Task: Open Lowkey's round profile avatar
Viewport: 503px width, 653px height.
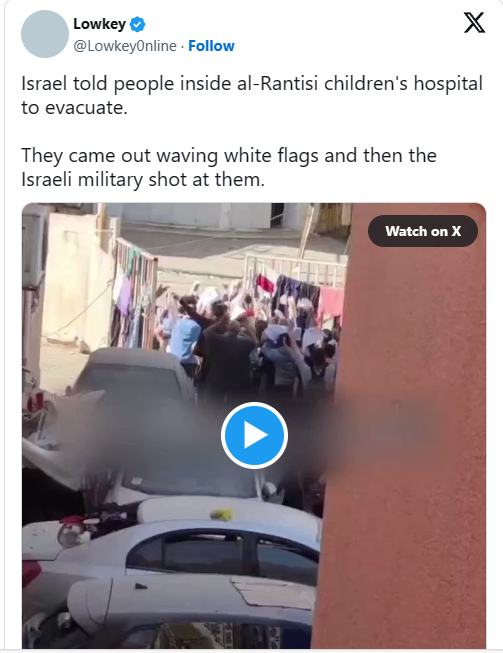Action: coord(45,34)
